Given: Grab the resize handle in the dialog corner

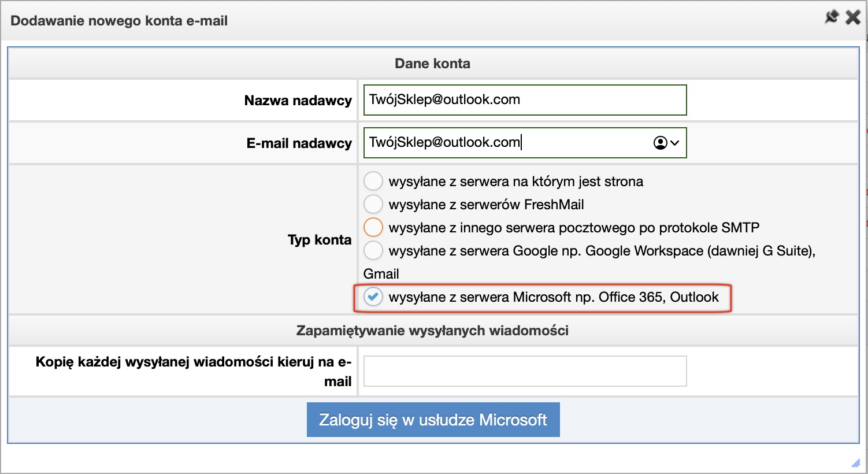Looking at the screenshot, I should 856,462.
